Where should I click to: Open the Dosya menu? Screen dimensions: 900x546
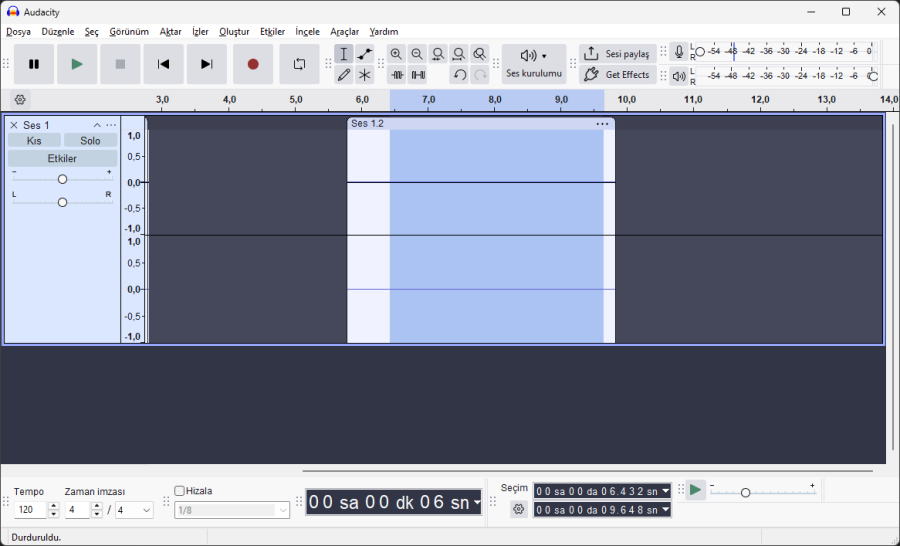click(18, 32)
